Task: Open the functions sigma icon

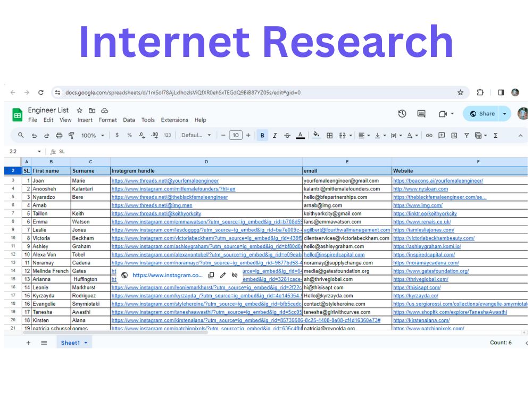Action: [495, 135]
